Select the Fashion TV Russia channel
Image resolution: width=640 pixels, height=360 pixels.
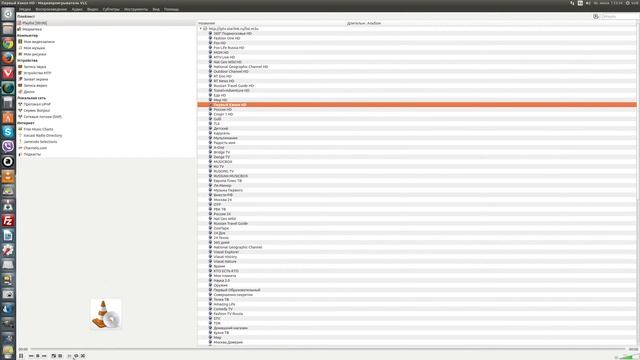point(228,314)
